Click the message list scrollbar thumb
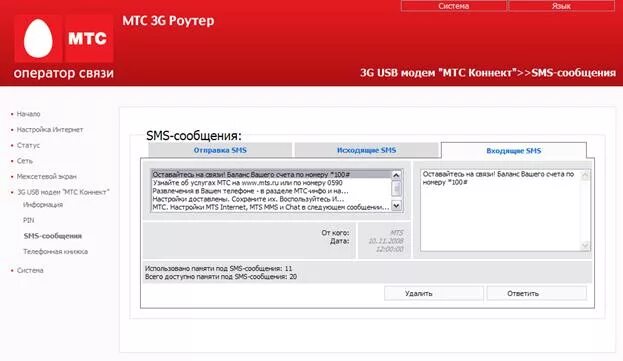 (397, 188)
